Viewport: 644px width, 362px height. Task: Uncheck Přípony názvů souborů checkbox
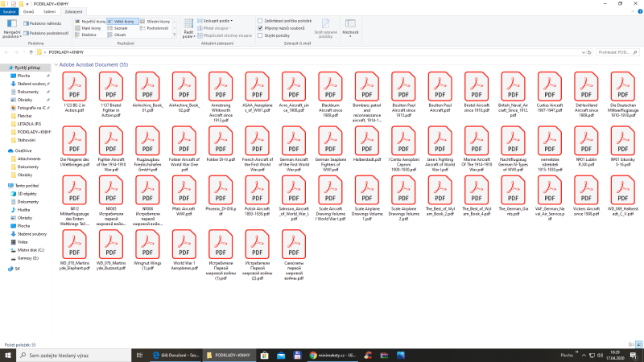coord(260,28)
